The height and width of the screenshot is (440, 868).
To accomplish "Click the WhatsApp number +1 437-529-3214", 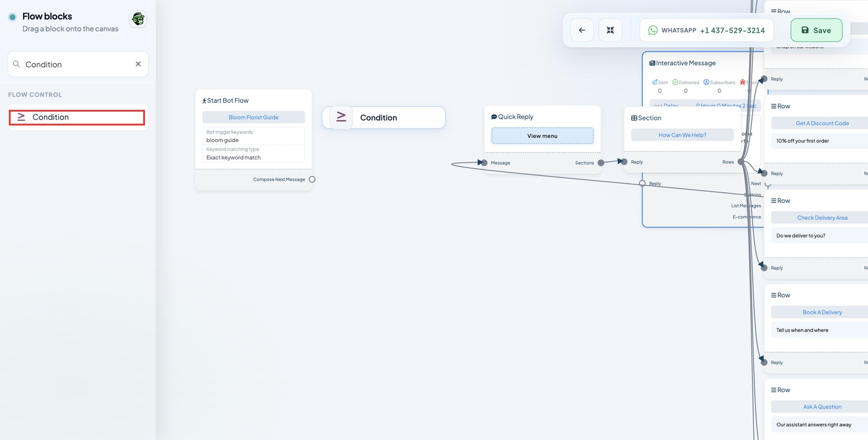I will (732, 30).
